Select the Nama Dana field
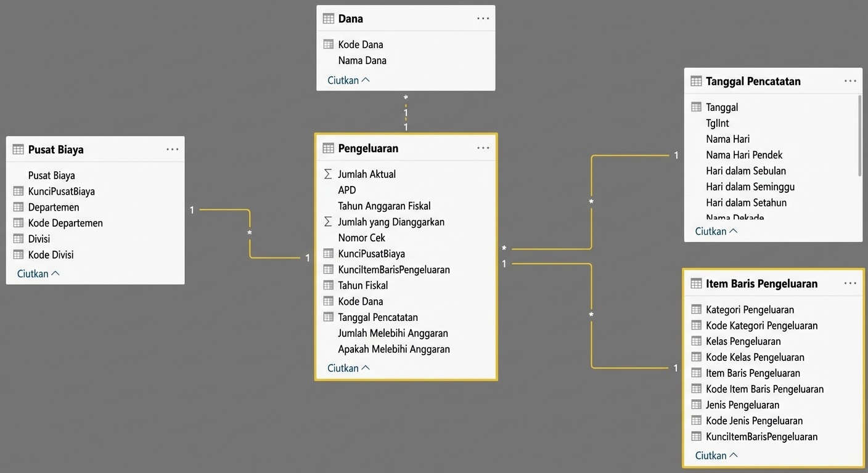 tap(362, 60)
